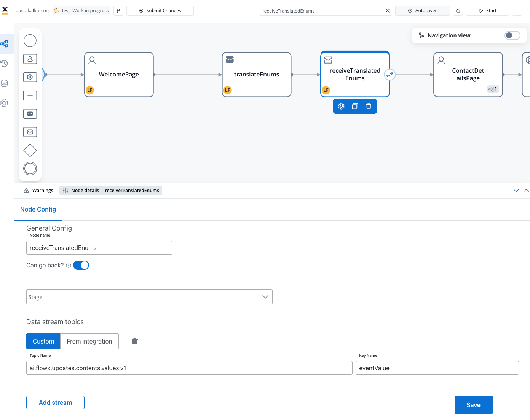The height and width of the screenshot is (420, 530).
Task: Click test- Work in progress version label
Action: point(81,11)
